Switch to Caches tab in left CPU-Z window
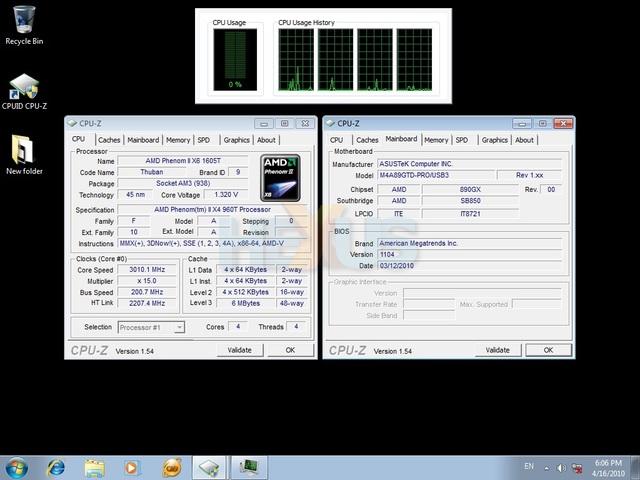The image size is (640, 480). (109, 140)
